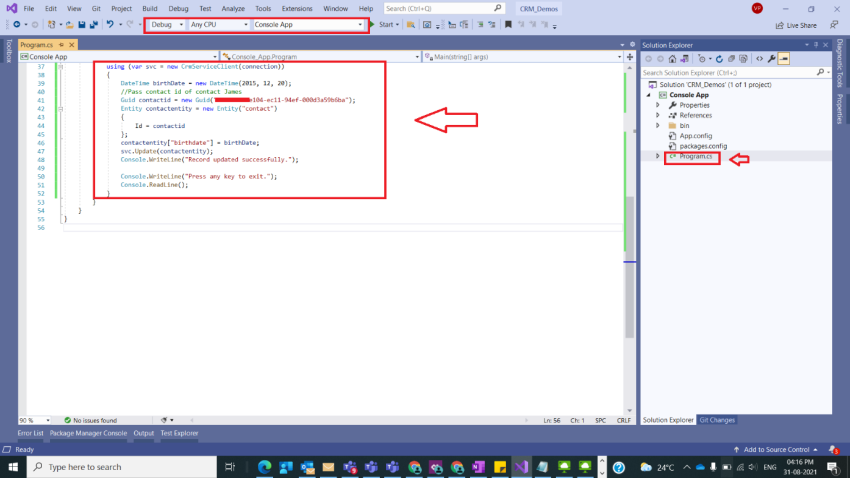Viewport: 850px width, 478px height.
Task: Click the Home icon in Solution Explorer
Action: pos(672,59)
